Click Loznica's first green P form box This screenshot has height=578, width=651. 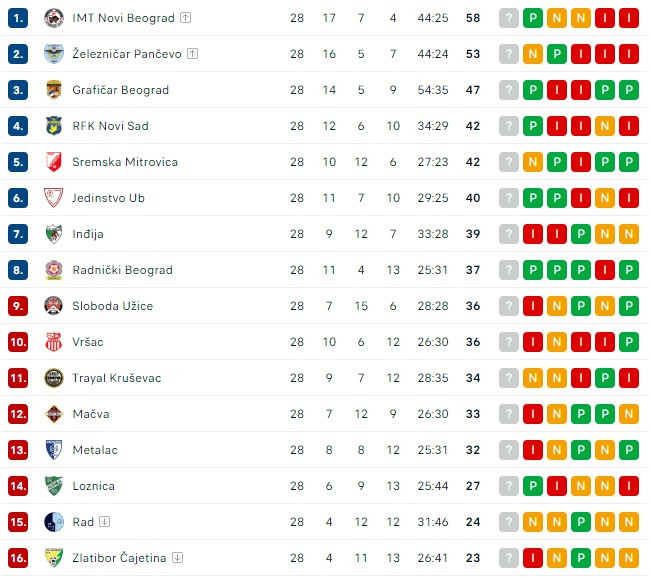click(x=533, y=486)
